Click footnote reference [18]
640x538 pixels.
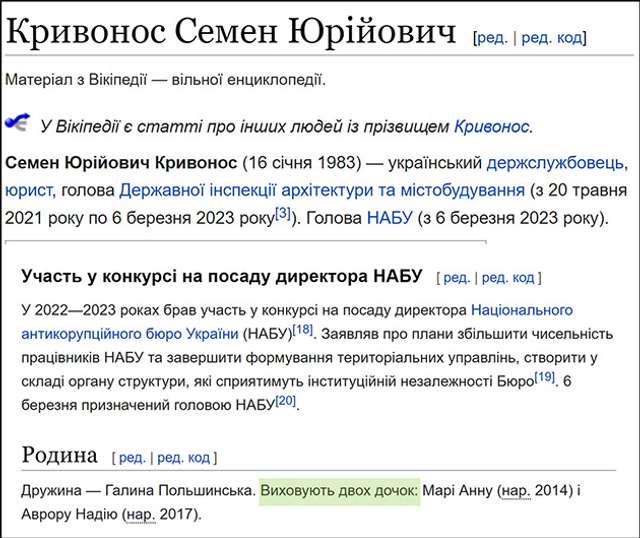tap(303, 329)
